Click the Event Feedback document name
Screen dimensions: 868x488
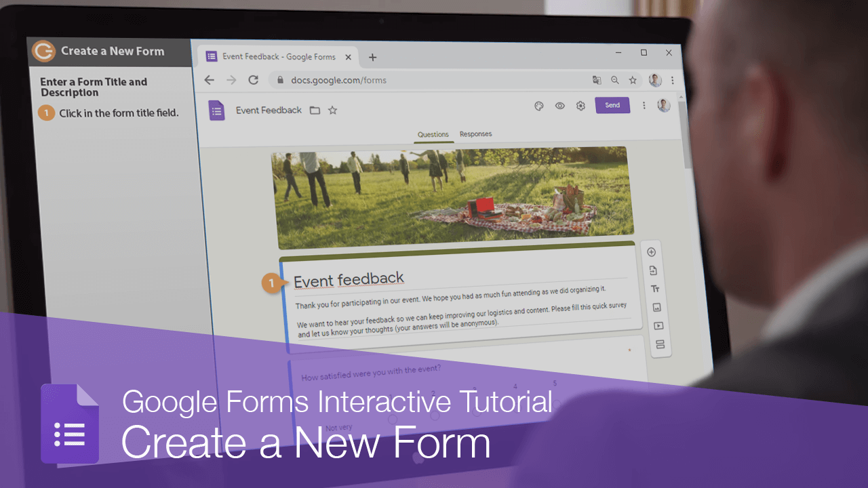pyautogui.click(x=269, y=110)
